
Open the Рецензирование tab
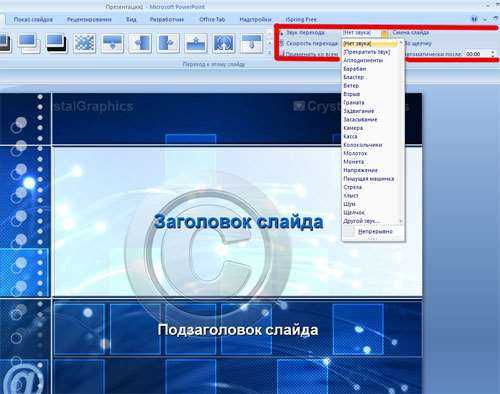coord(89,20)
